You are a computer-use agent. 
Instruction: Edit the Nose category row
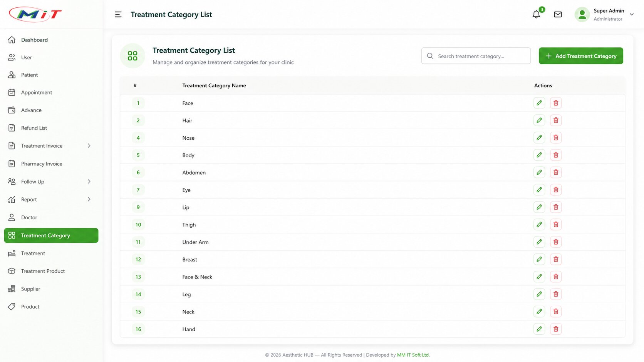coord(539,137)
